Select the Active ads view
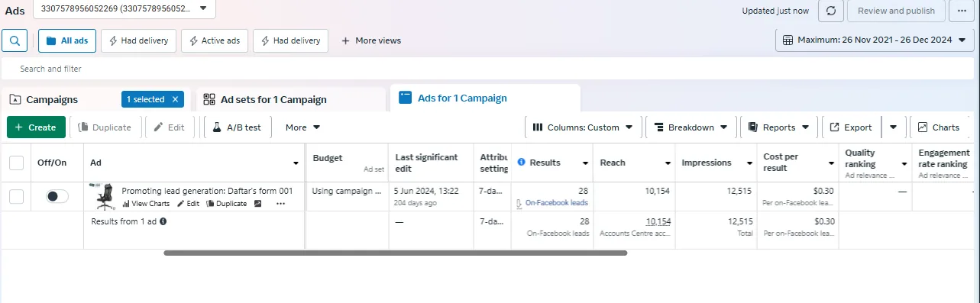 tap(215, 40)
